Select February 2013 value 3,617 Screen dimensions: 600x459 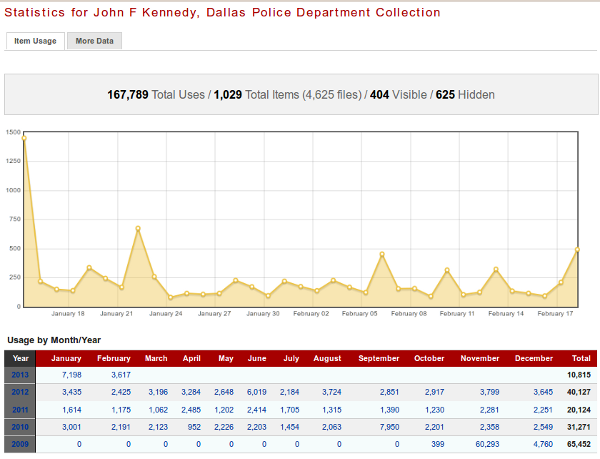[121, 375]
